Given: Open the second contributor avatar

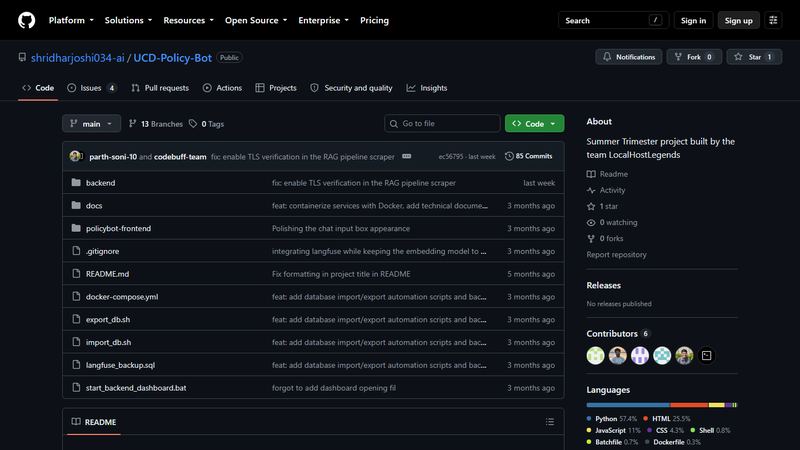Looking at the screenshot, I should point(617,355).
